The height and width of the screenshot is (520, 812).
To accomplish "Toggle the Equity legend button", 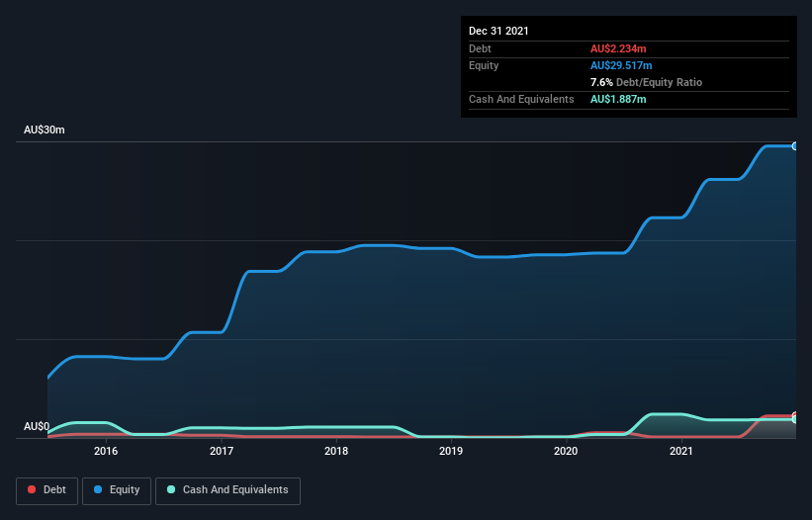I will (x=117, y=490).
